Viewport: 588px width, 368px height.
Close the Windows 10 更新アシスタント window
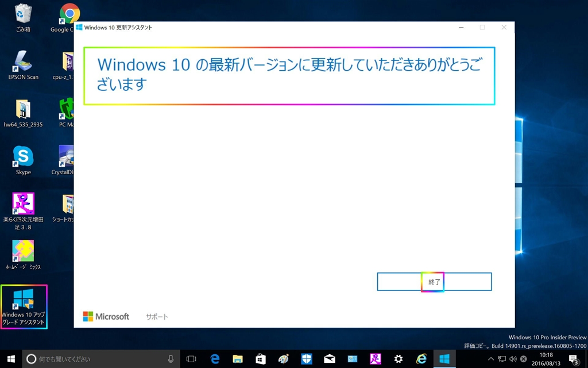(504, 28)
